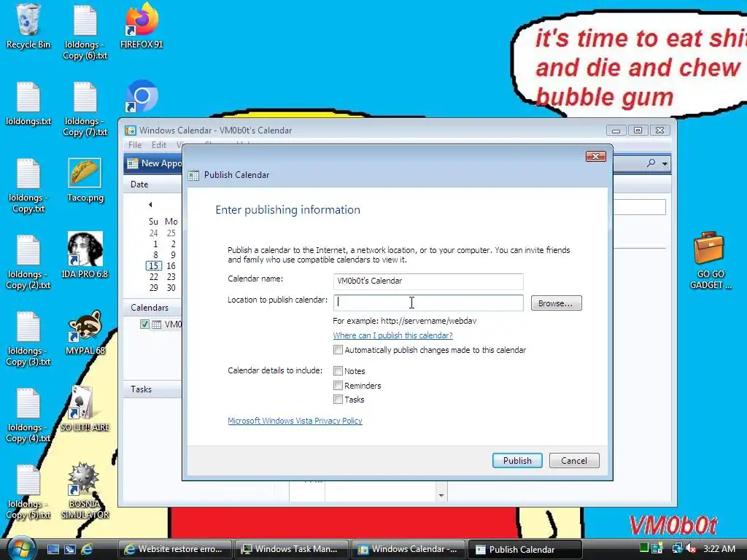Image resolution: width=747 pixels, height=560 pixels.
Task: Click the Location to publish calendar field
Action: click(x=427, y=303)
